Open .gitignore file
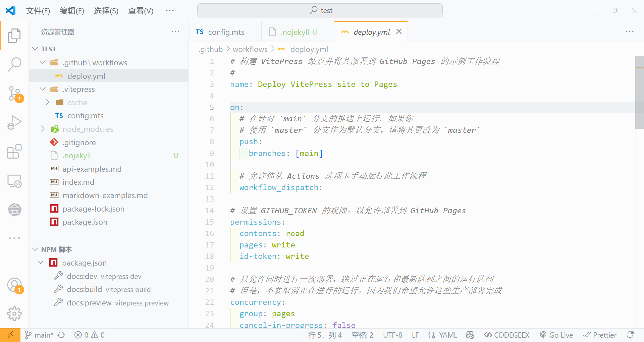 pyautogui.click(x=109, y=142)
